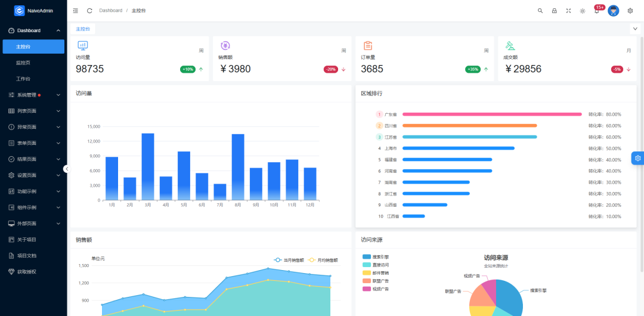
Task: Open the header search icon
Action: coord(540,11)
